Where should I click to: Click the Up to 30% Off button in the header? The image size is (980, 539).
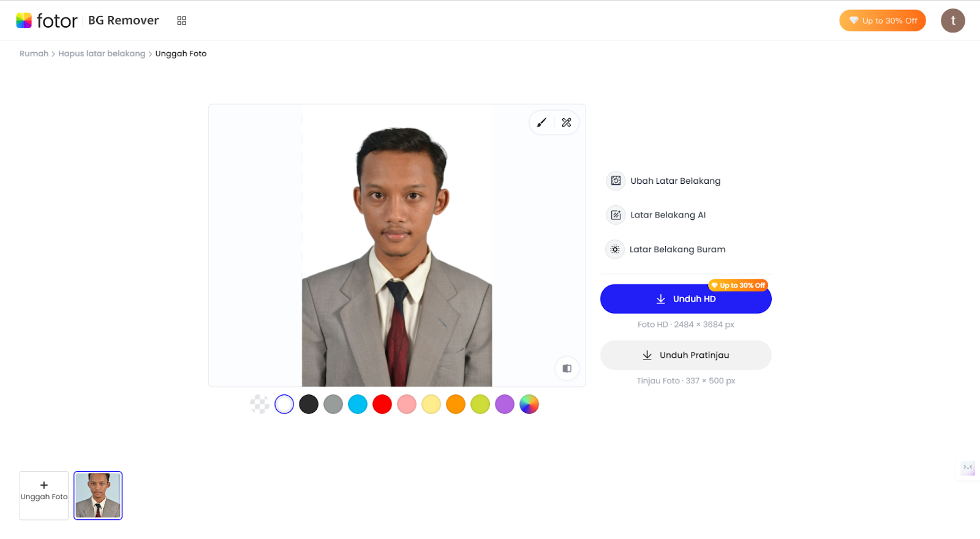(x=883, y=20)
